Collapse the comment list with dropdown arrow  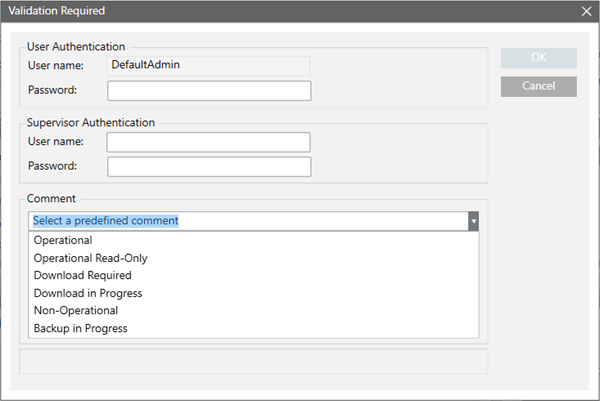pyautogui.click(x=473, y=221)
